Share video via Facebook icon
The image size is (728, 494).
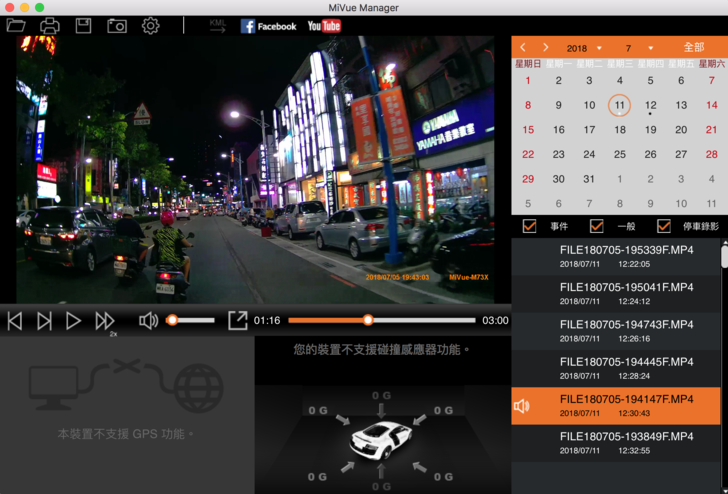point(268,26)
